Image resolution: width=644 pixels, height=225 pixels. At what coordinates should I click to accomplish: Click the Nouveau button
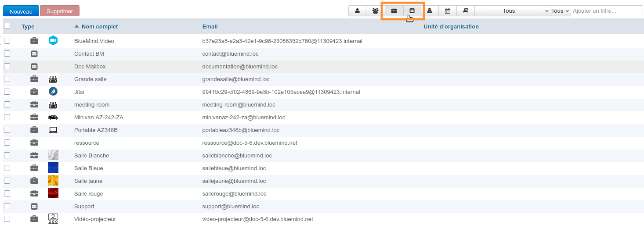[21, 11]
